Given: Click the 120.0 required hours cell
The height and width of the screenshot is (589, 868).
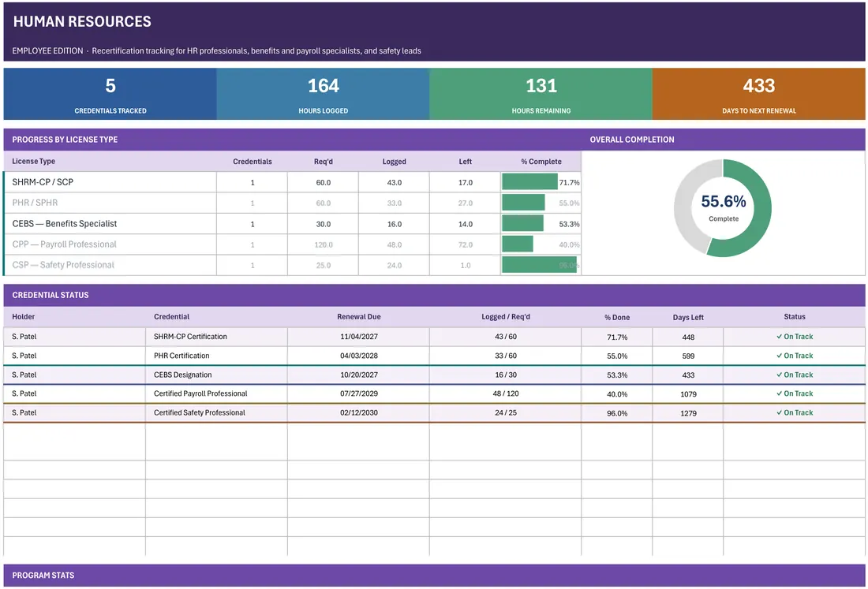Looking at the screenshot, I should [324, 244].
